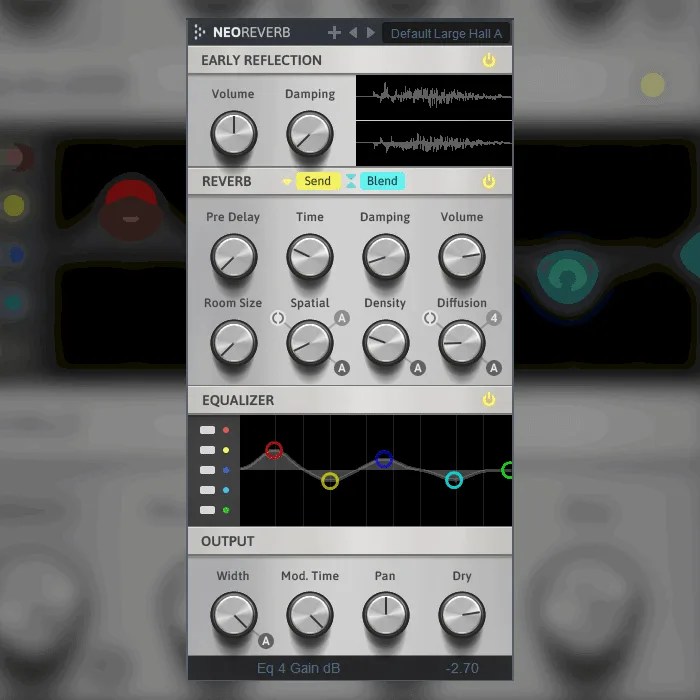The image size is (700, 700).
Task: Click Spatial upper-right A badge
Action: click(x=342, y=318)
